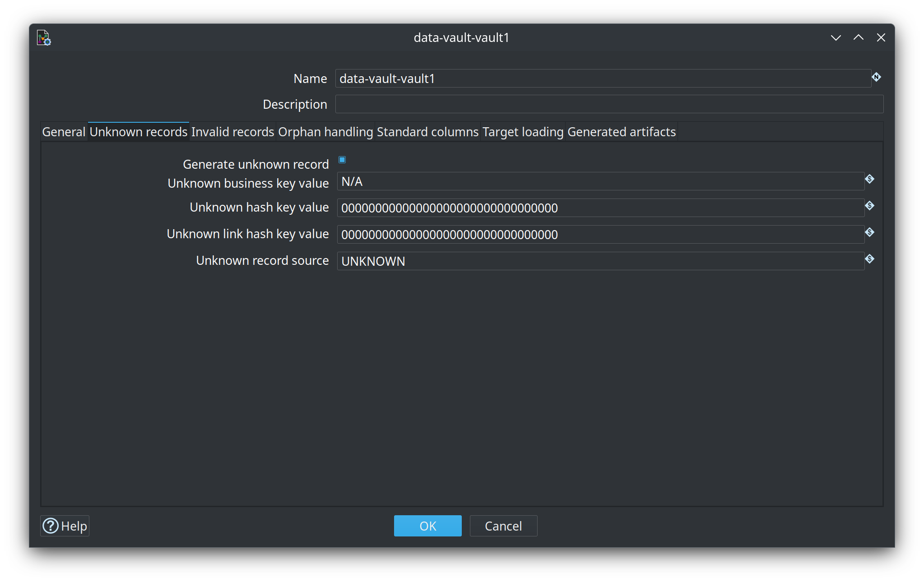Open Help for this dialog
This screenshot has height=582, width=924.
(65, 526)
